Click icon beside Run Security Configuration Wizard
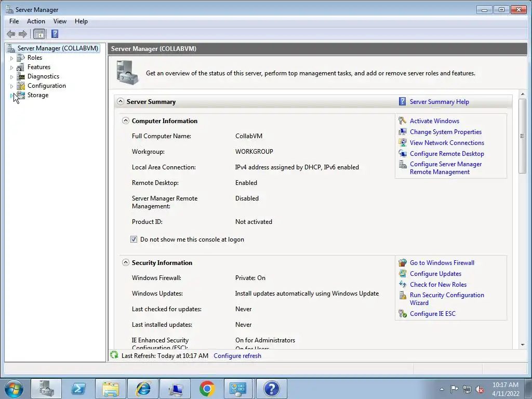The height and width of the screenshot is (399, 532). point(403,296)
